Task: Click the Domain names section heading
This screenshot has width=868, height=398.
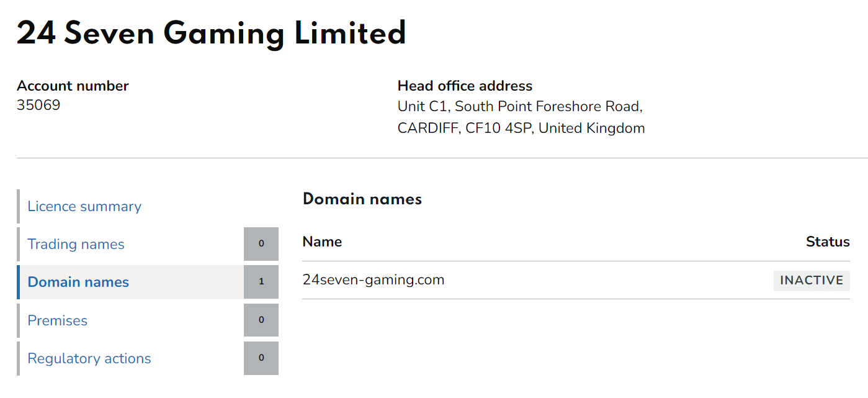Action: click(x=362, y=199)
